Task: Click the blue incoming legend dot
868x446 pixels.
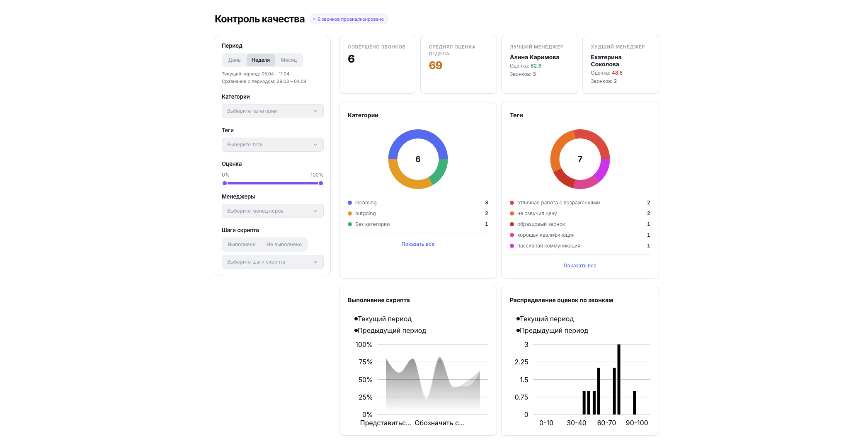Action: [350, 203]
